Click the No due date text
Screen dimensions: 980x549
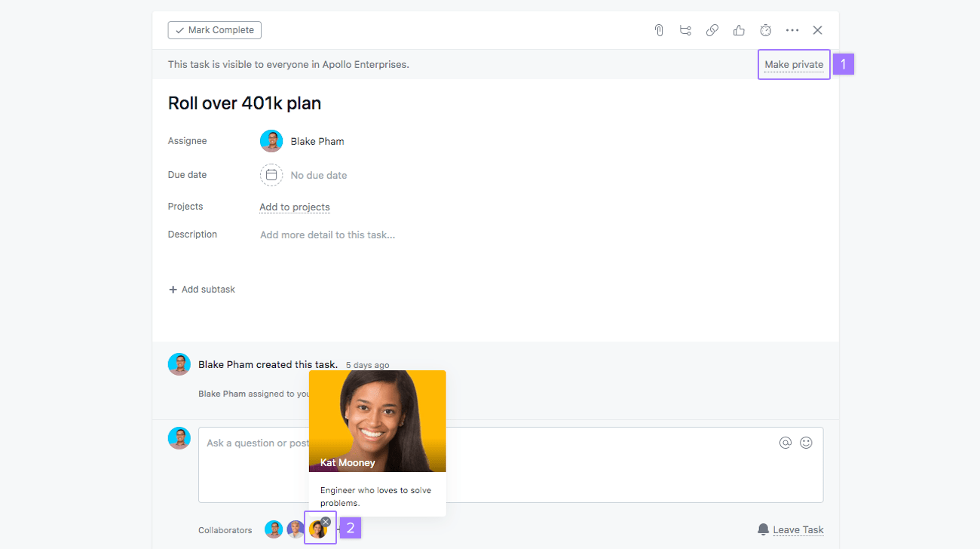[x=319, y=175]
